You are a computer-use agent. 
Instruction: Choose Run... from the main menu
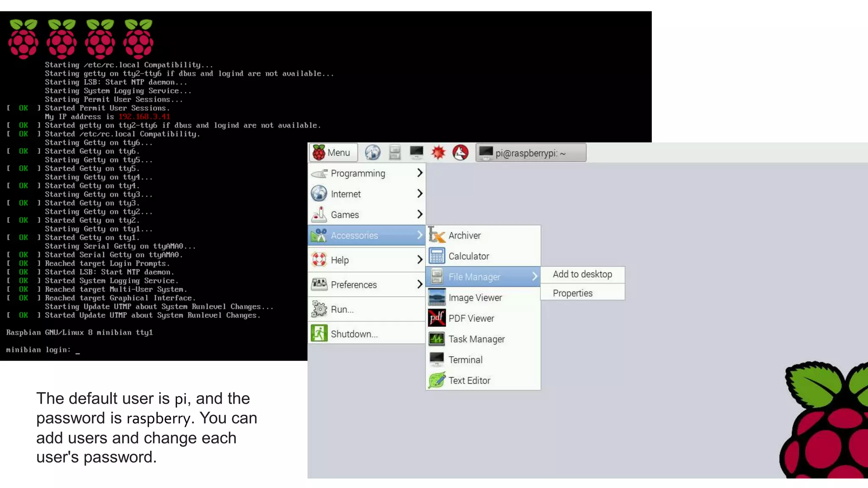coord(367,309)
